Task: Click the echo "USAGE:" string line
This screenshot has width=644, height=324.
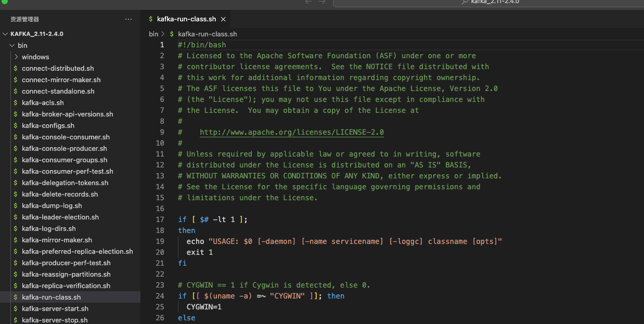Action: (344, 241)
